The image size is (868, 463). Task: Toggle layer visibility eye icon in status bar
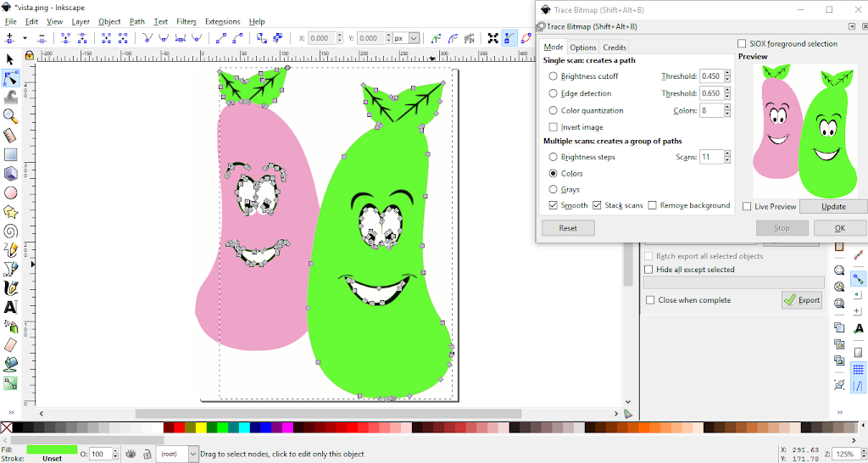(131, 455)
